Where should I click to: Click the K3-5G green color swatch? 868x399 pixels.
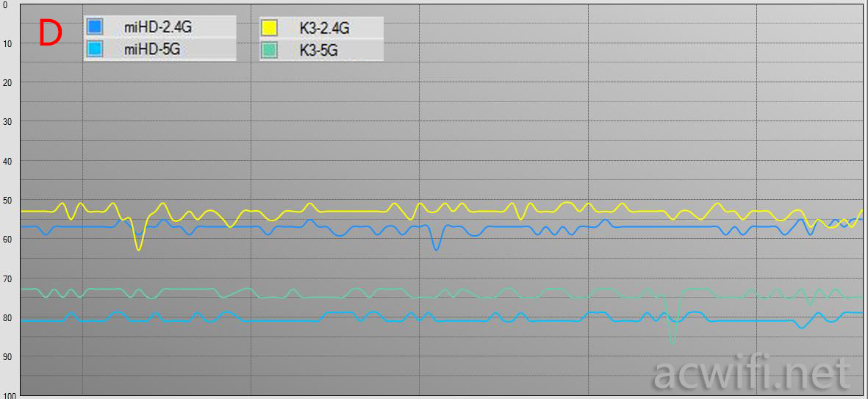tap(270, 50)
